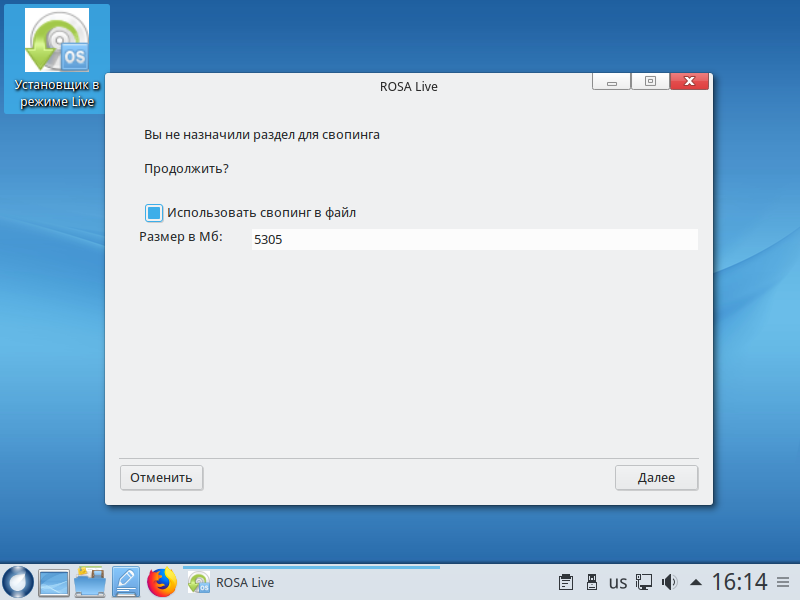Maximize the ROSA Live dialog window
Screen dimensions: 800x600
[x=650, y=82]
